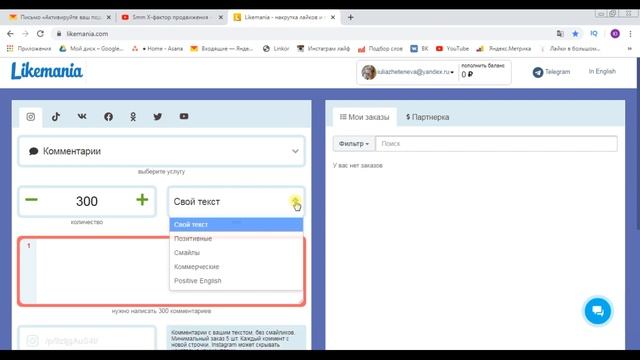Open the ВК bookmark
The height and width of the screenshot is (360, 640).
click(x=419, y=49)
